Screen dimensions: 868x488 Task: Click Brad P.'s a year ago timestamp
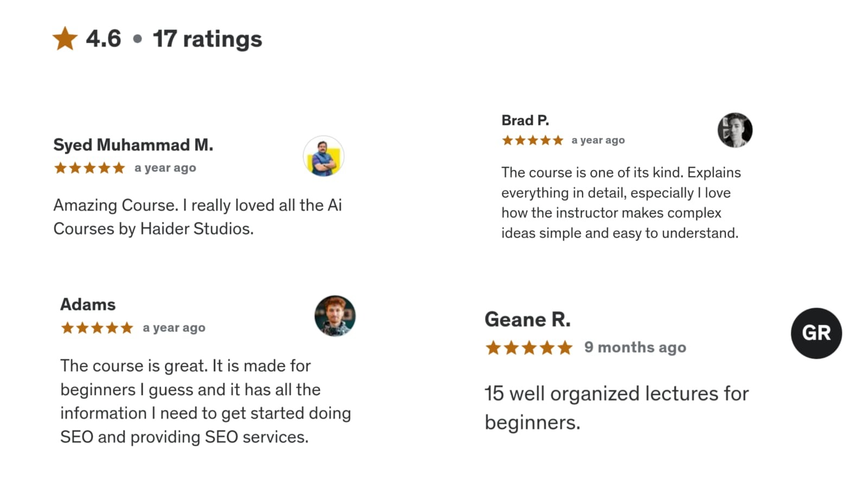pyautogui.click(x=598, y=141)
